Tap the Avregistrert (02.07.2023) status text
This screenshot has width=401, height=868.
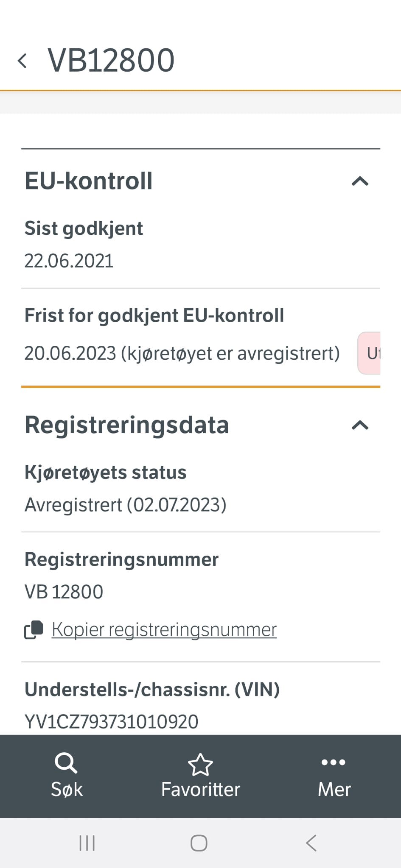coord(126,505)
